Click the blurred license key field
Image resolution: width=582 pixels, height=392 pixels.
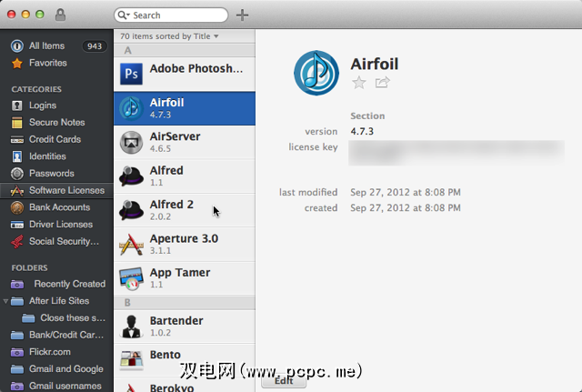point(457,152)
